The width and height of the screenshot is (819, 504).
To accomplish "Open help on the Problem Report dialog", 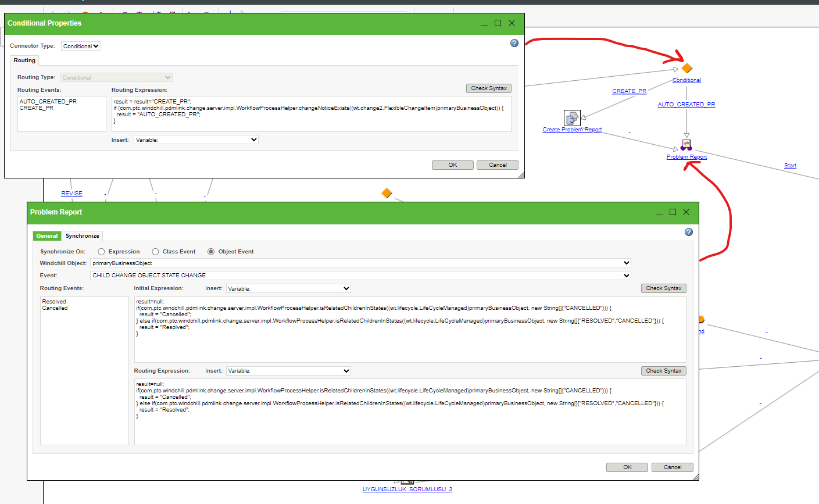I will click(x=688, y=231).
